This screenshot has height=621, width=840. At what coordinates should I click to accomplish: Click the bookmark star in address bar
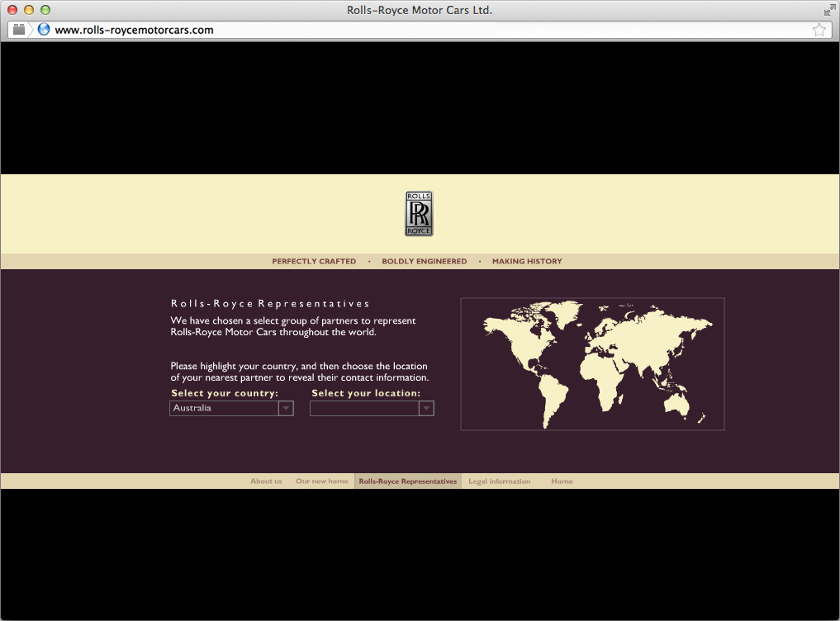tap(819, 30)
